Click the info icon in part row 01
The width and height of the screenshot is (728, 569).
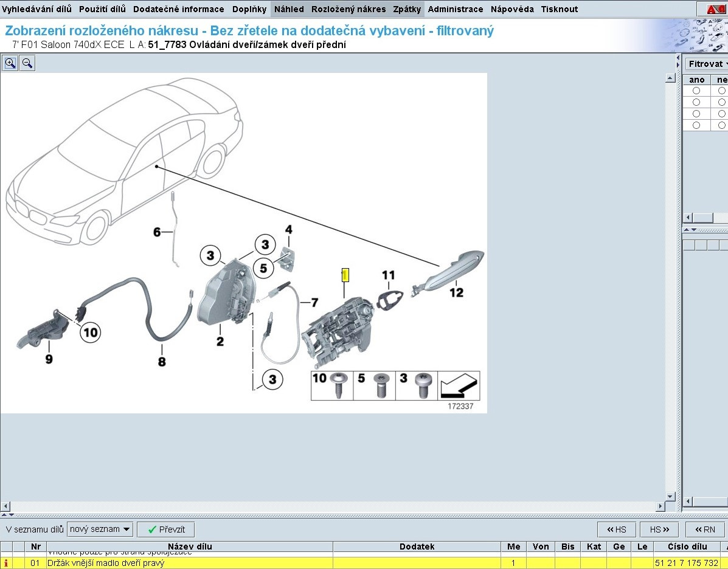pos(6,563)
